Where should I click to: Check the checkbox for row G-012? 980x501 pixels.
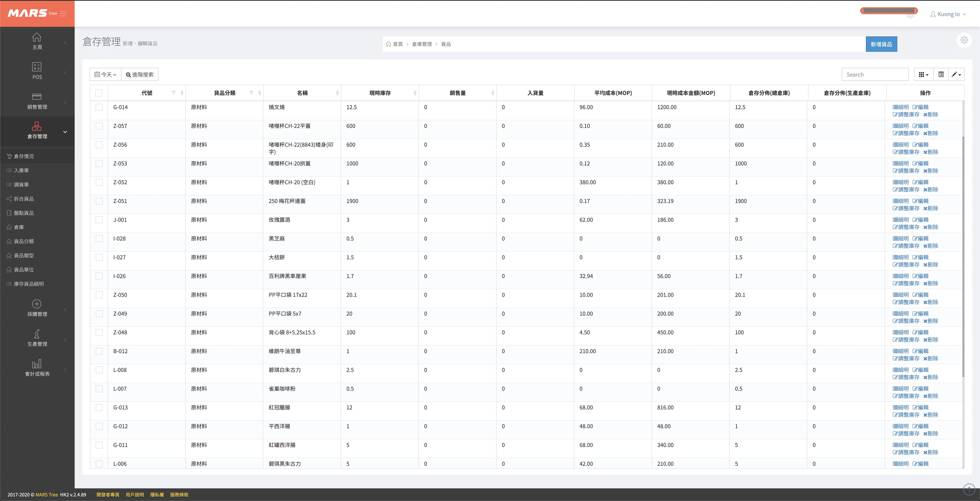tap(99, 426)
